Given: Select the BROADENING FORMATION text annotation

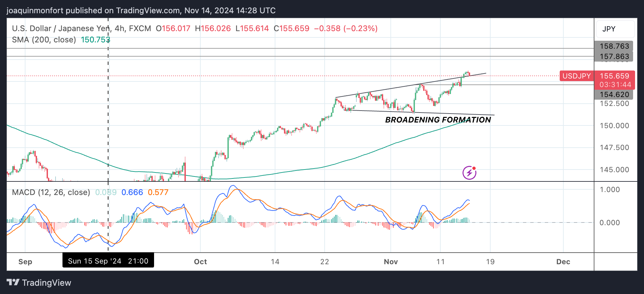Looking at the screenshot, I should 438,120.
